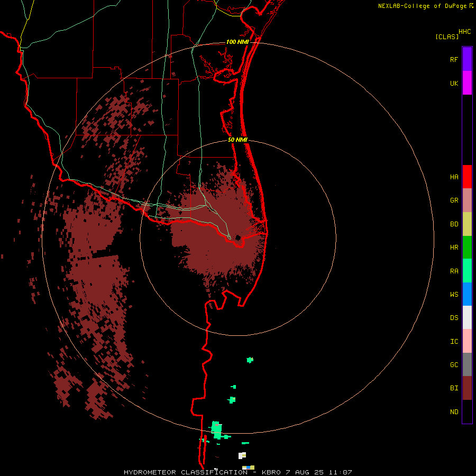
Task: Click the BI brown legend swatch
Action: (x=467, y=388)
